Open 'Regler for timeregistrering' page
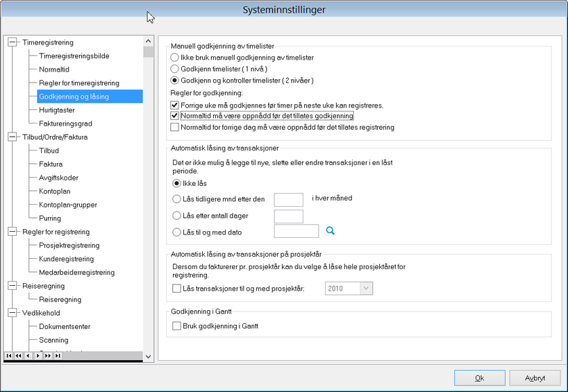The image size is (568, 392). 79,83
